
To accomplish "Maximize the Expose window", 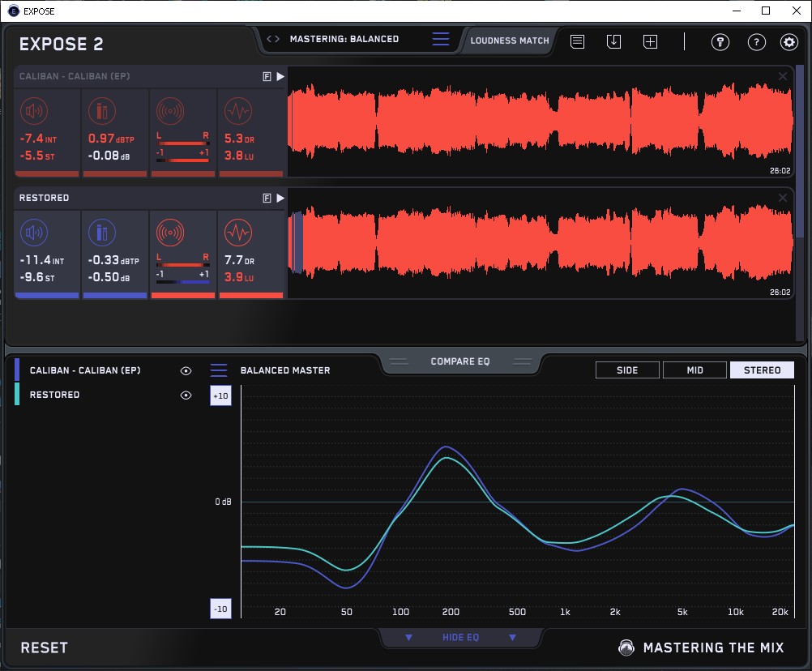I will tap(765, 11).
